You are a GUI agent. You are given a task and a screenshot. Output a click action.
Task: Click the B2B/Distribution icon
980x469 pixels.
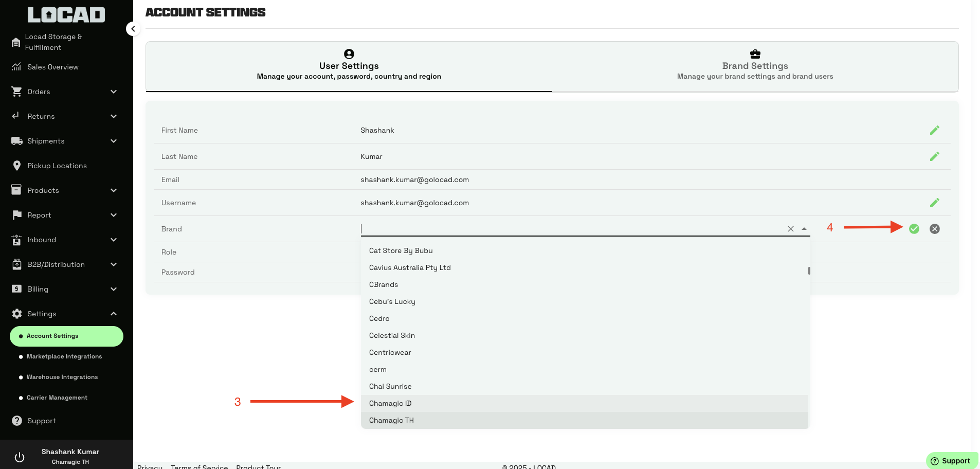(x=17, y=264)
